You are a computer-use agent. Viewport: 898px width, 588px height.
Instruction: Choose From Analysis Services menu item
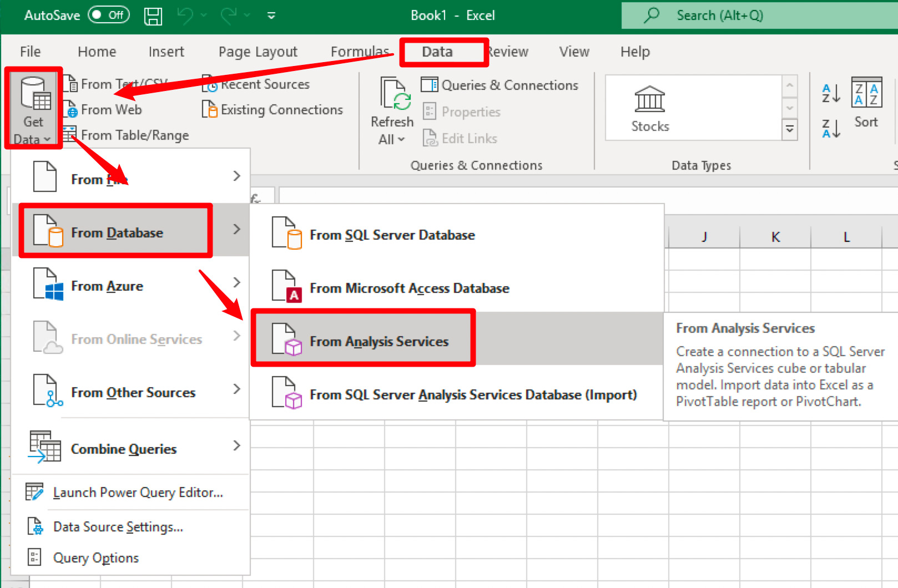[x=379, y=341]
